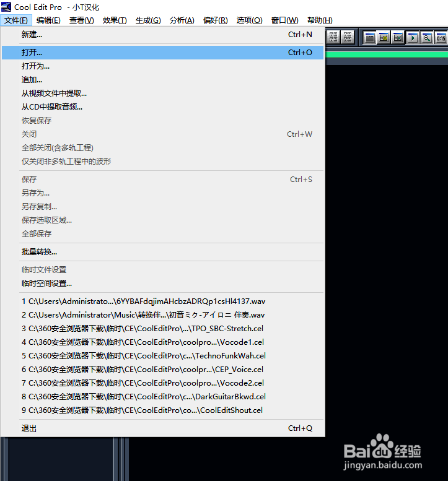448x481 pixels.
Task: Click the 保存选取区域... menu entry
Action: click(163, 220)
